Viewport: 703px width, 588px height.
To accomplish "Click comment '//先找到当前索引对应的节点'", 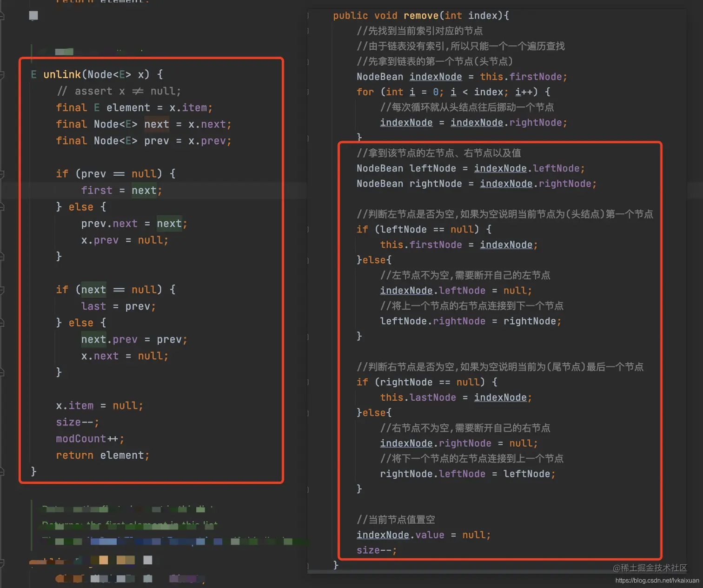I will 420,31.
